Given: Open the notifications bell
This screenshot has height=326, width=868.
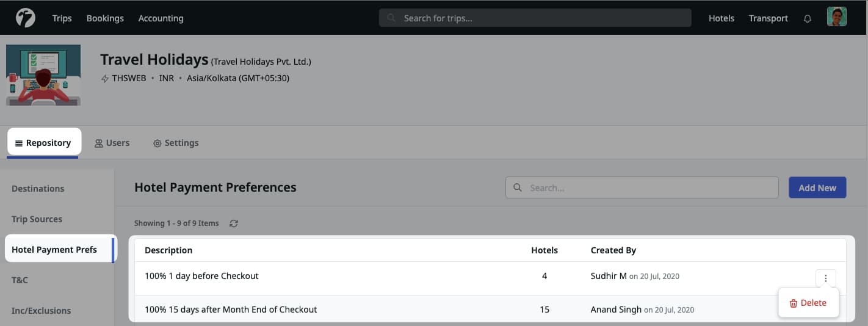Looking at the screenshot, I should [x=807, y=18].
